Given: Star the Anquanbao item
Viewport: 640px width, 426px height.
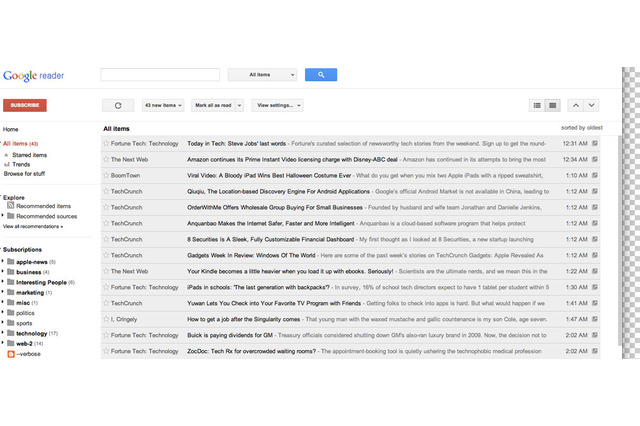Looking at the screenshot, I should [106, 223].
